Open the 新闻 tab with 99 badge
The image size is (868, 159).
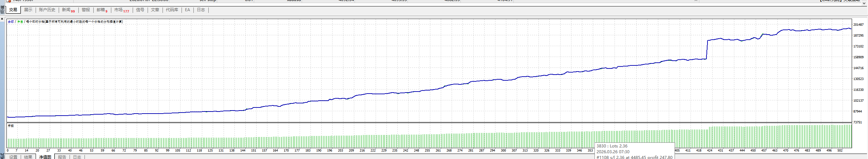tap(68, 10)
